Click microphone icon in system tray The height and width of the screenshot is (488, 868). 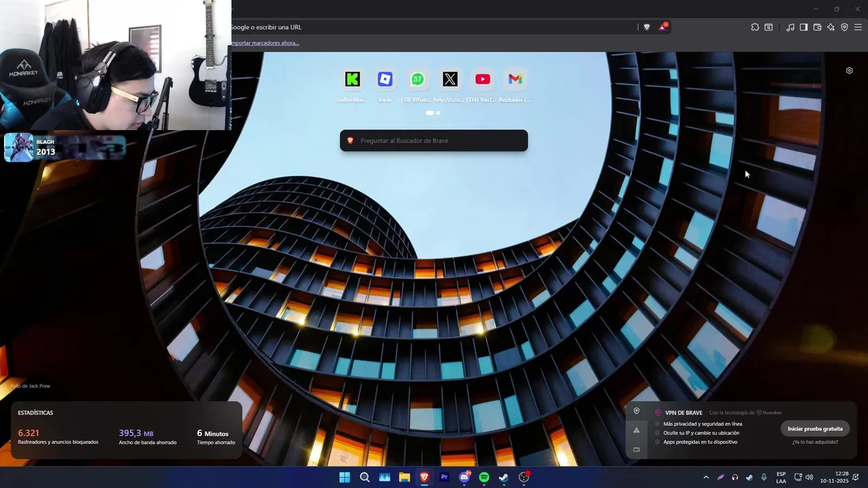coord(764,477)
